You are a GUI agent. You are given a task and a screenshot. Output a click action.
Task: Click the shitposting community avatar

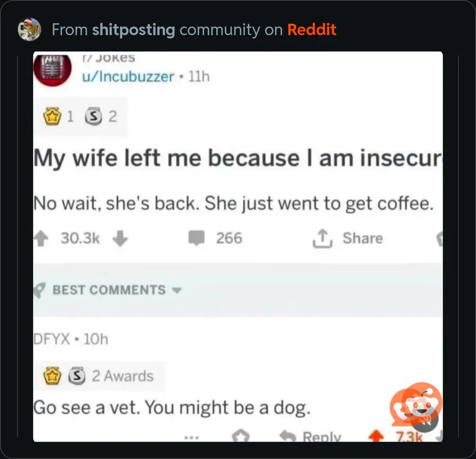[x=29, y=29]
